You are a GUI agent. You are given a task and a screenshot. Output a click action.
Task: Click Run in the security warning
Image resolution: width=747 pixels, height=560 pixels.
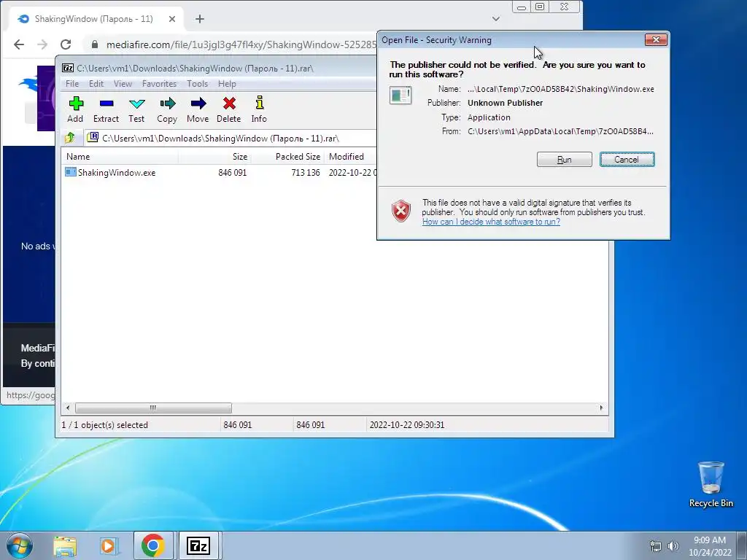point(565,160)
